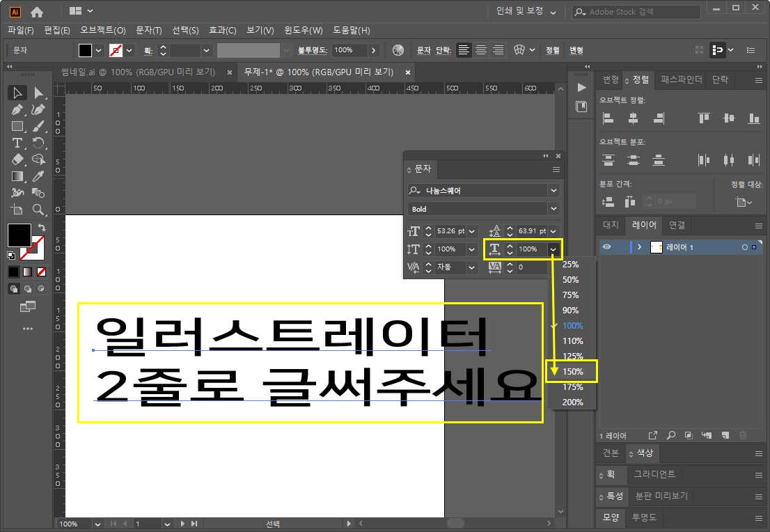
Task: Click the Home icon
Action: click(x=37, y=11)
